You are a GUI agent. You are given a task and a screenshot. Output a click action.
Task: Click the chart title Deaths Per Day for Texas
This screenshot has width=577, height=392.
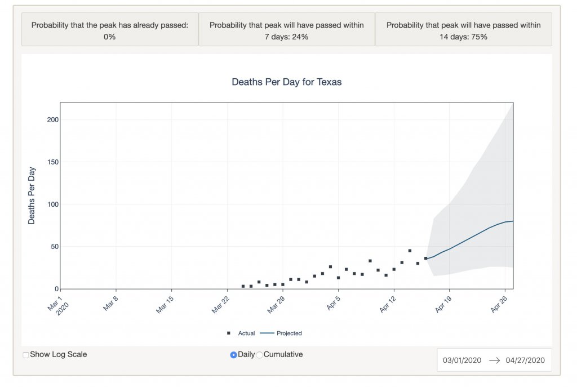tap(286, 82)
